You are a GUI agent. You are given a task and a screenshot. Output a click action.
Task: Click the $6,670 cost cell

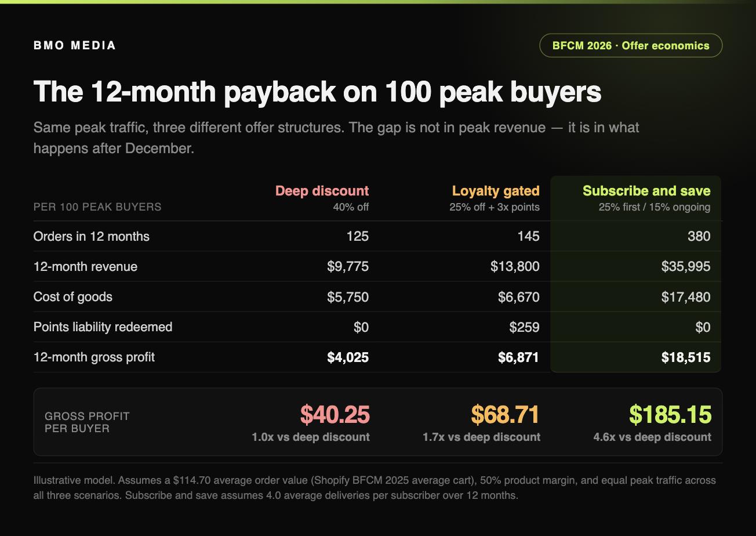(519, 296)
